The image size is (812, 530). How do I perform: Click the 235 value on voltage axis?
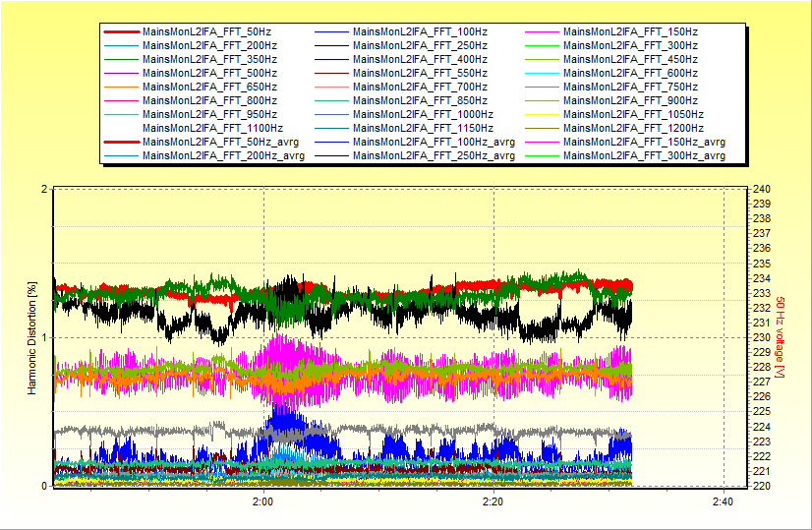[762, 264]
